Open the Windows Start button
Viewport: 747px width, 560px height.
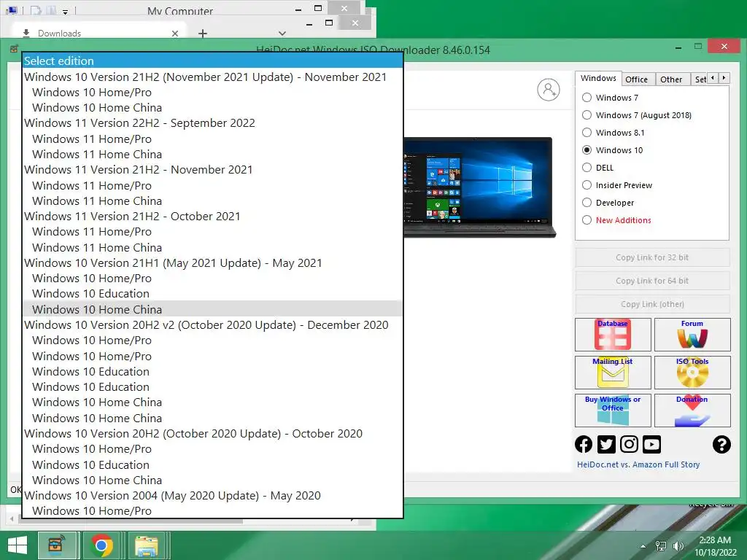tap(18, 545)
